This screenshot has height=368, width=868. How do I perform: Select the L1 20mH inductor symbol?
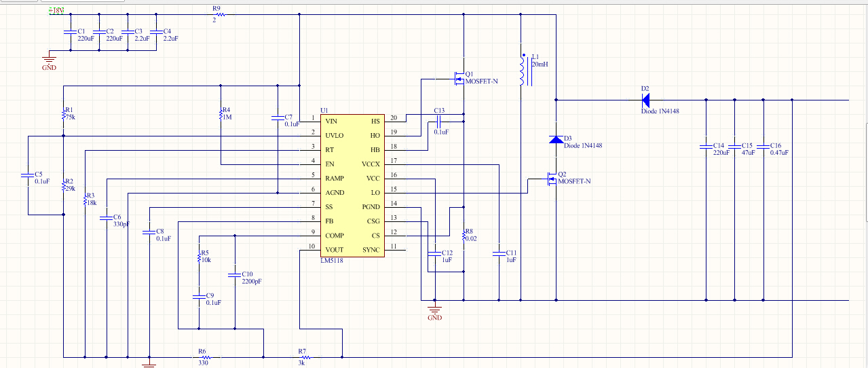pyautogui.click(x=525, y=70)
